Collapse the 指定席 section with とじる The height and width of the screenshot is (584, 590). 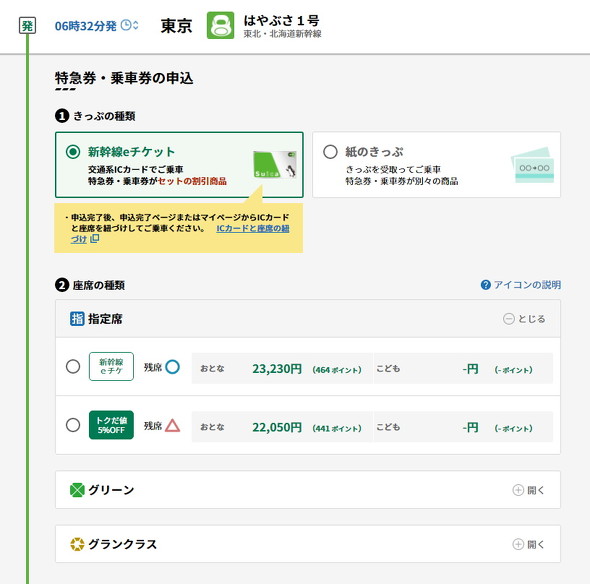(524, 319)
